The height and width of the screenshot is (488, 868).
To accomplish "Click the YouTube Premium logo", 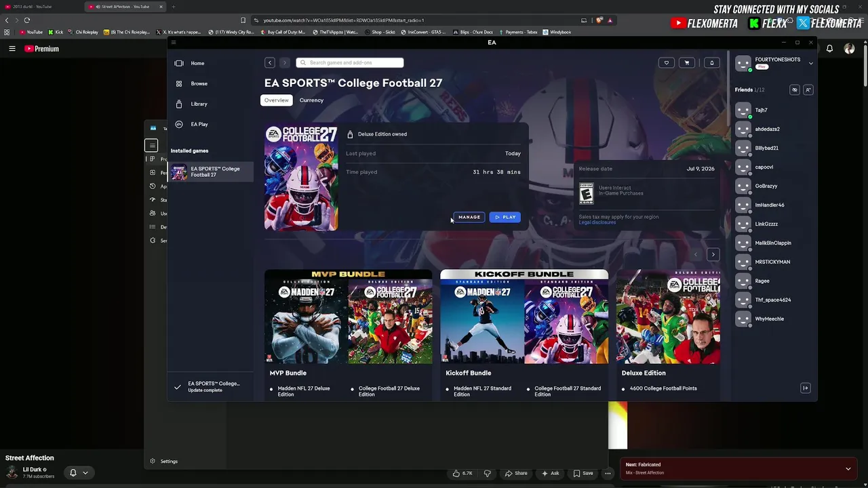I will coord(42,49).
